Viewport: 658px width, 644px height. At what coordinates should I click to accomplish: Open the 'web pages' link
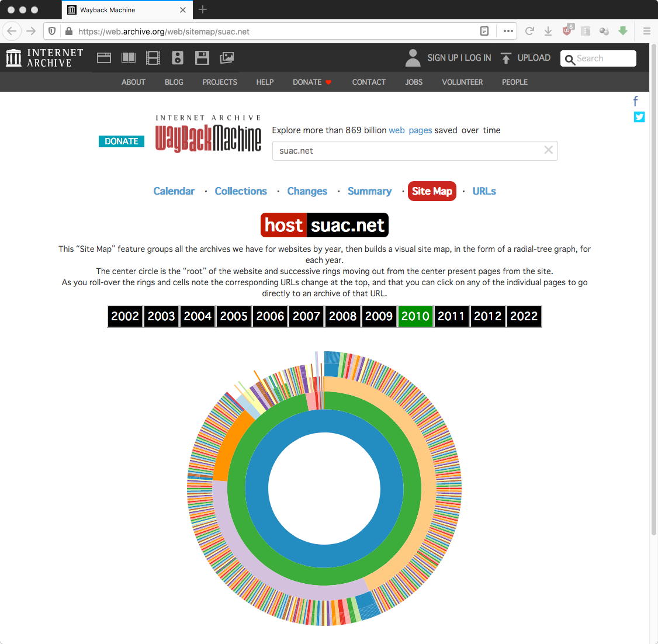point(410,130)
